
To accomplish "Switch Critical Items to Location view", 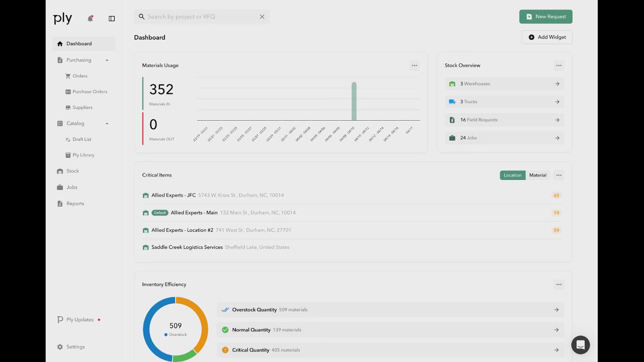I will [x=513, y=175].
